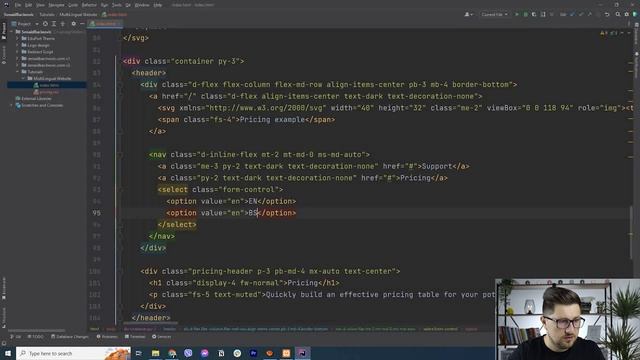Open the Navigate menu
Screen dimensions: 640x360
point(56,5)
